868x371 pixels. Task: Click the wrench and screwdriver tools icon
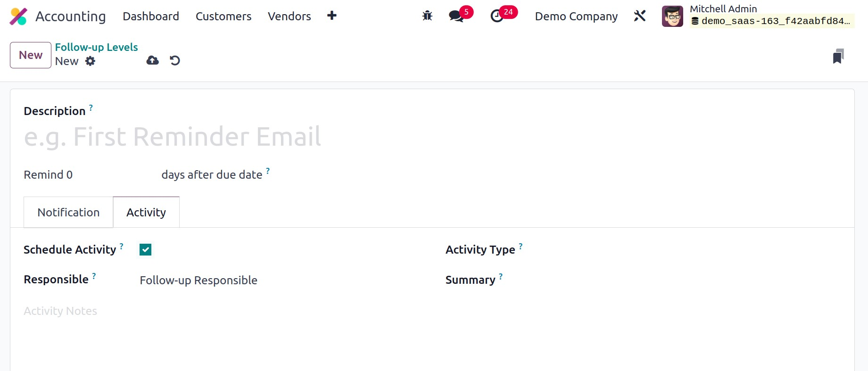[x=640, y=16]
